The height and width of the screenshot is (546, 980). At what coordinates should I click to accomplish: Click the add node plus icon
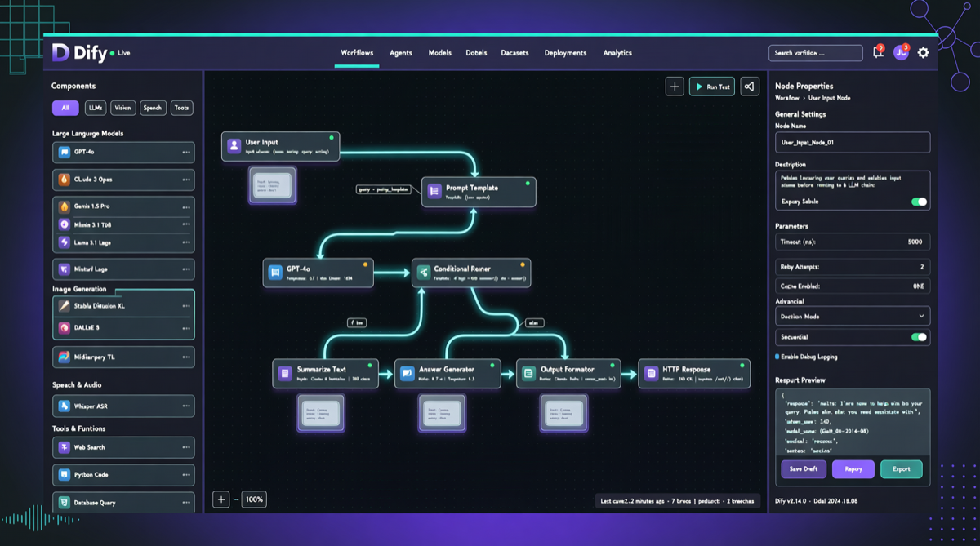click(x=675, y=87)
